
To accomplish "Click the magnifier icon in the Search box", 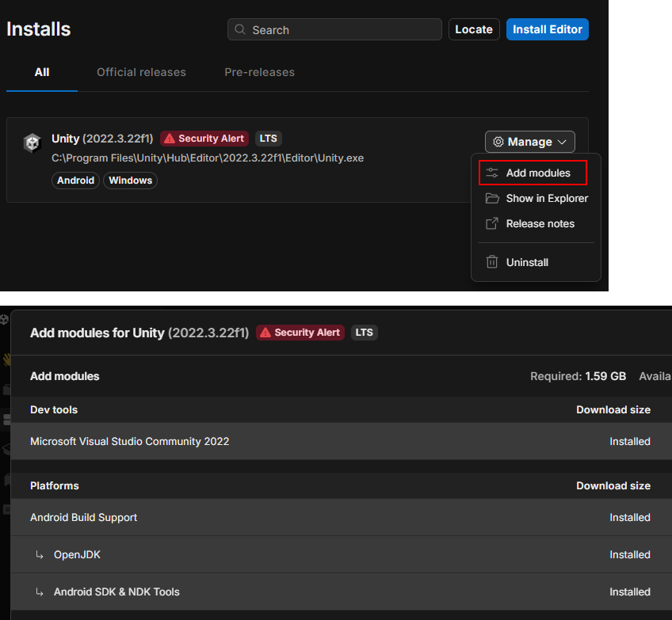I will coord(240,30).
